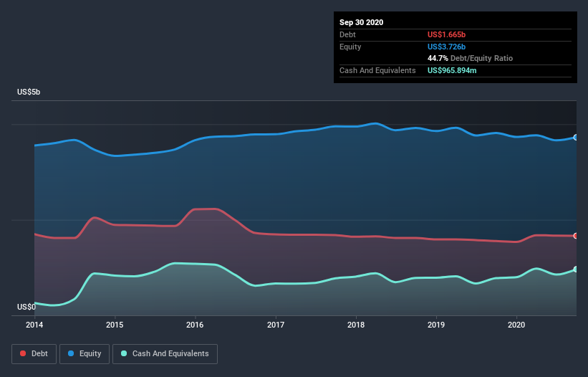Click the Debt end-point marker for Sep 2020
Screen dimensions: 588x377
point(576,236)
